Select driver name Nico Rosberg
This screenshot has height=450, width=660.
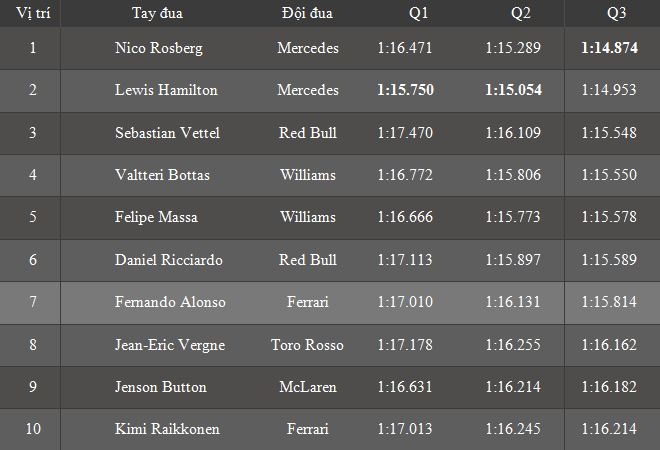158,48
